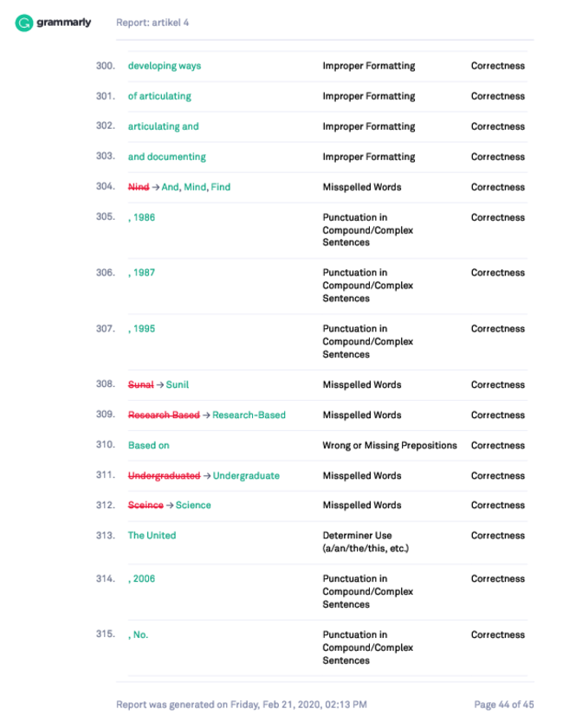
Task: Click the 'Page 44 of 45' footer indicator
Action: tap(504, 705)
